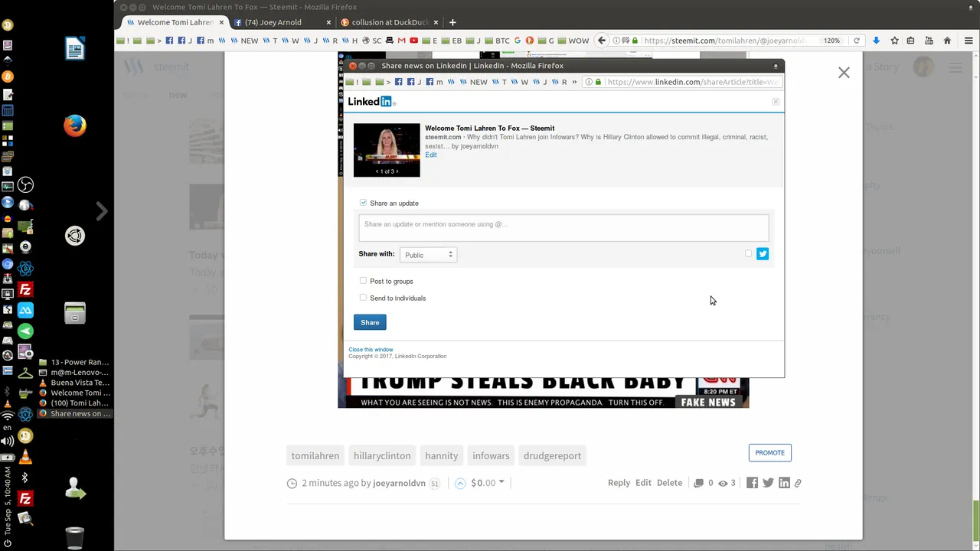Switch to the Welcome Tomi Lahren tab
The height and width of the screenshot is (551, 980).
click(174, 22)
